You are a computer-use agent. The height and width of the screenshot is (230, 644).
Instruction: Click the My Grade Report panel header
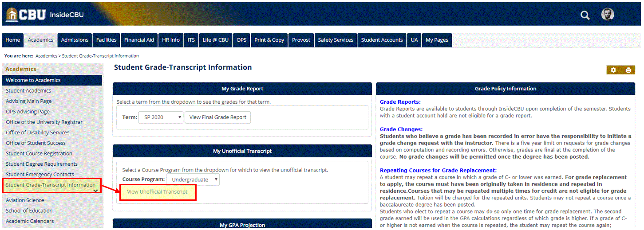pyautogui.click(x=242, y=89)
